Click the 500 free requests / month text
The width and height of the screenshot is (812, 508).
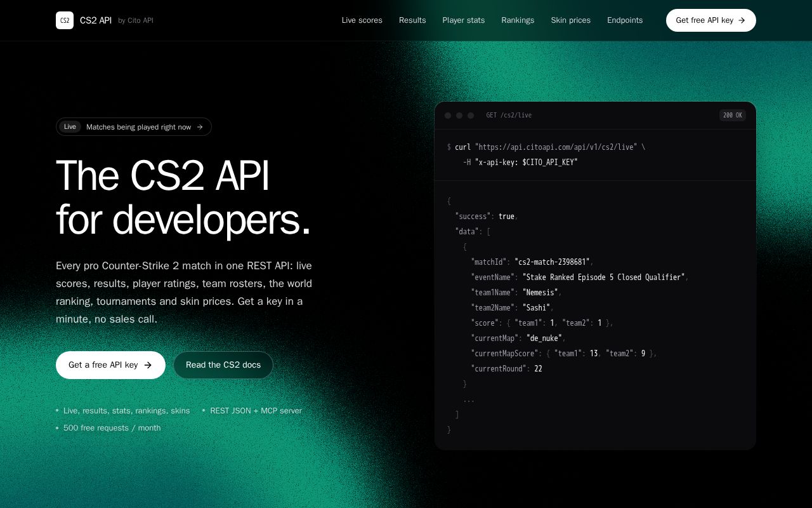[112, 428]
